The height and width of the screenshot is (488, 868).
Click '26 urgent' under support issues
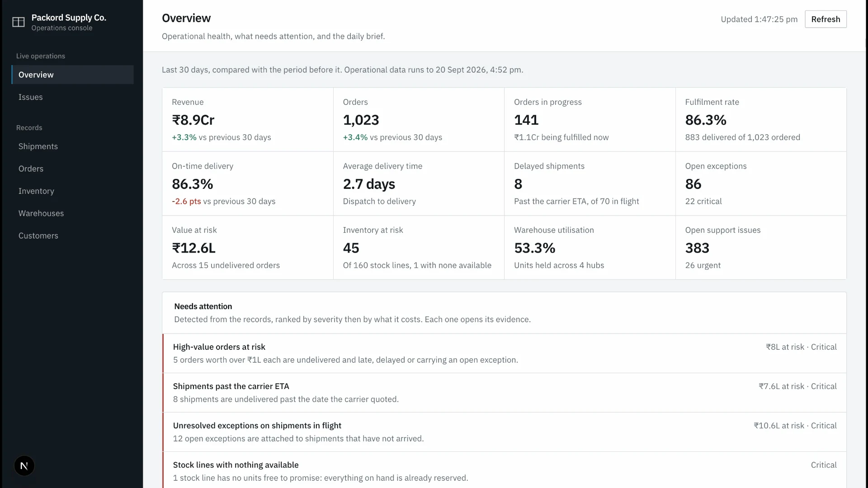pyautogui.click(x=703, y=266)
